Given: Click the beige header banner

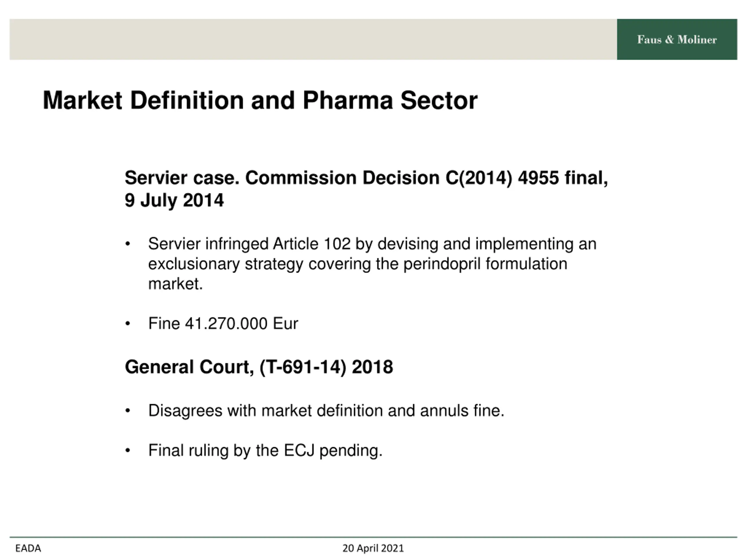Looking at the screenshot, I should pyautogui.click(x=313, y=39).
